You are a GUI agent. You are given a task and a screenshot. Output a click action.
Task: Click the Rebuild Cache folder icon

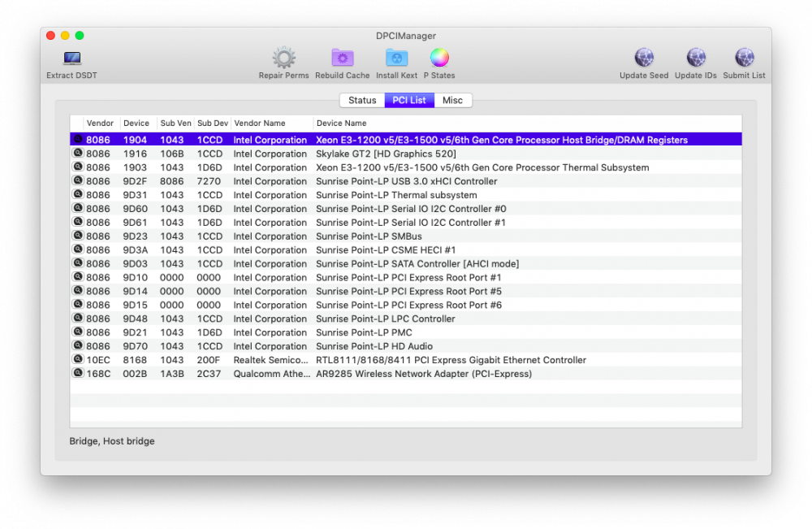pos(343,58)
